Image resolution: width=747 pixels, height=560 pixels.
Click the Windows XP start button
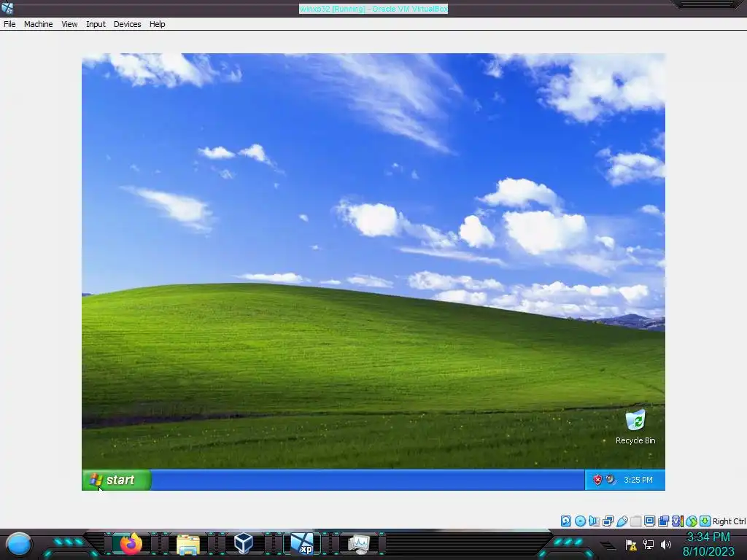click(x=116, y=480)
